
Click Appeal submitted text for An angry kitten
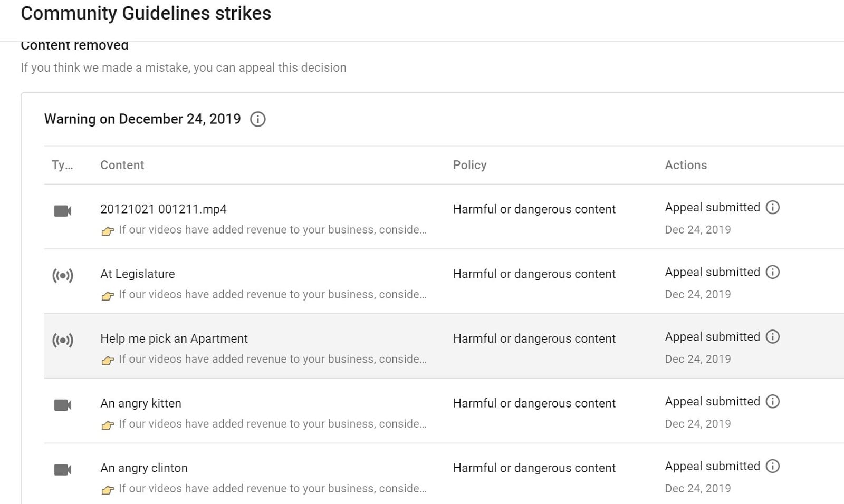(x=712, y=402)
